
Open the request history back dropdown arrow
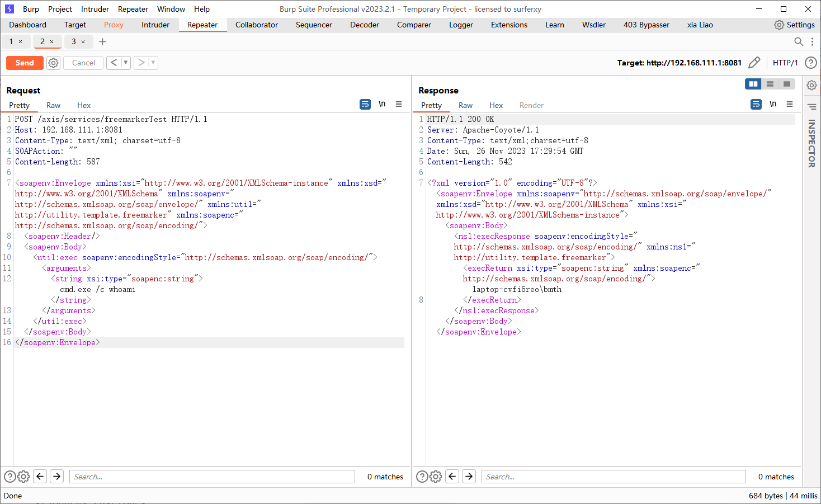[x=126, y=63]
